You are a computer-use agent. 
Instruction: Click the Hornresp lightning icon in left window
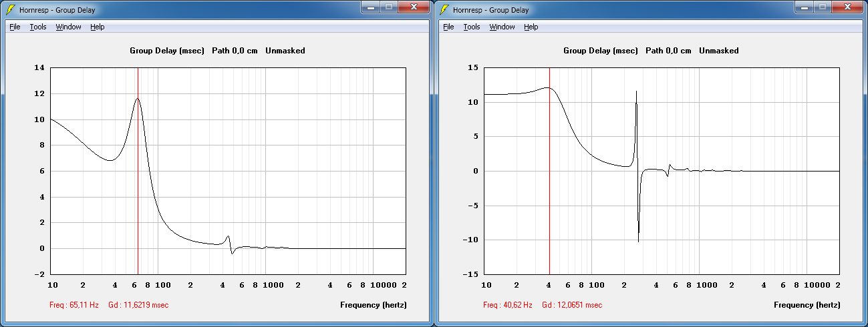(11, 9)
